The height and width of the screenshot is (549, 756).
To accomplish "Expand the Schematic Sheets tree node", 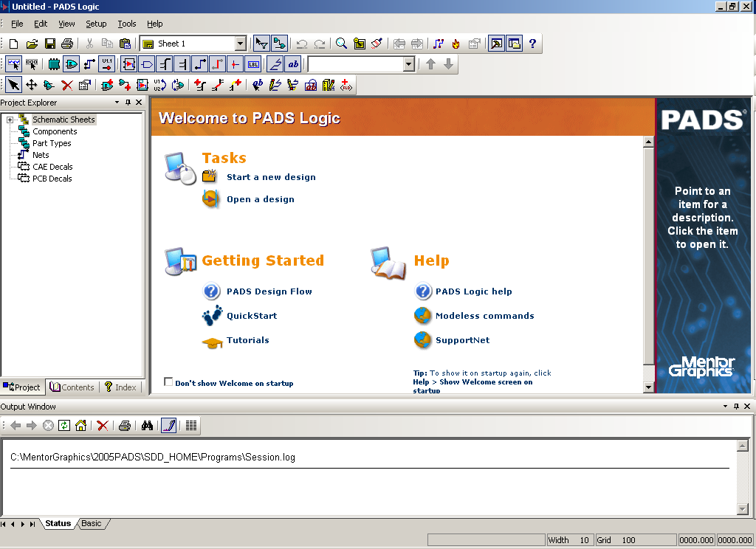I will (10, 120).
